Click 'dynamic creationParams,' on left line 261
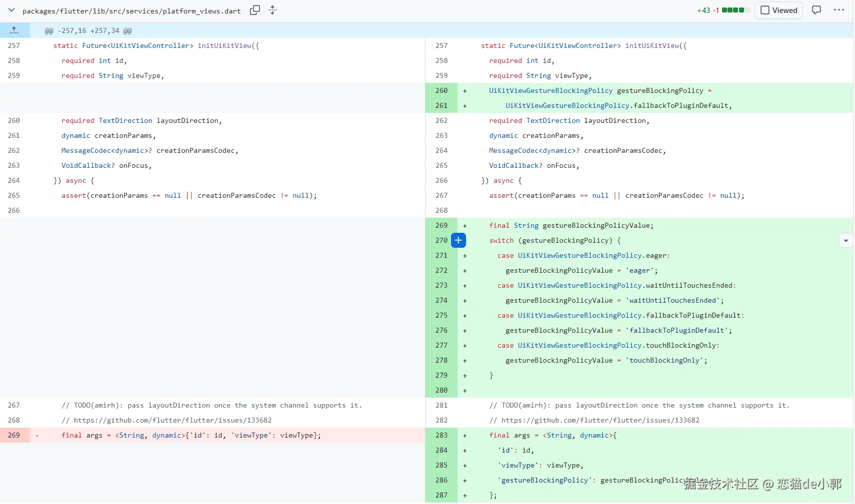Image resolution: width=855 pixels, height=504 pixels. point(108,135)
